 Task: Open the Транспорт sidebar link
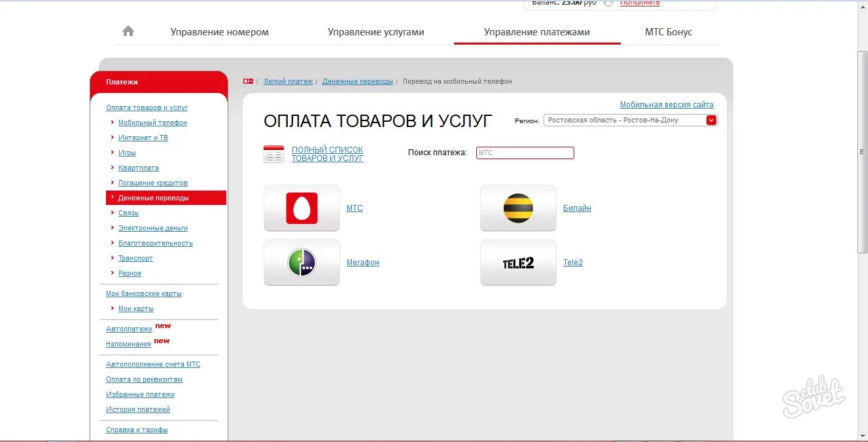coord(135,258)
